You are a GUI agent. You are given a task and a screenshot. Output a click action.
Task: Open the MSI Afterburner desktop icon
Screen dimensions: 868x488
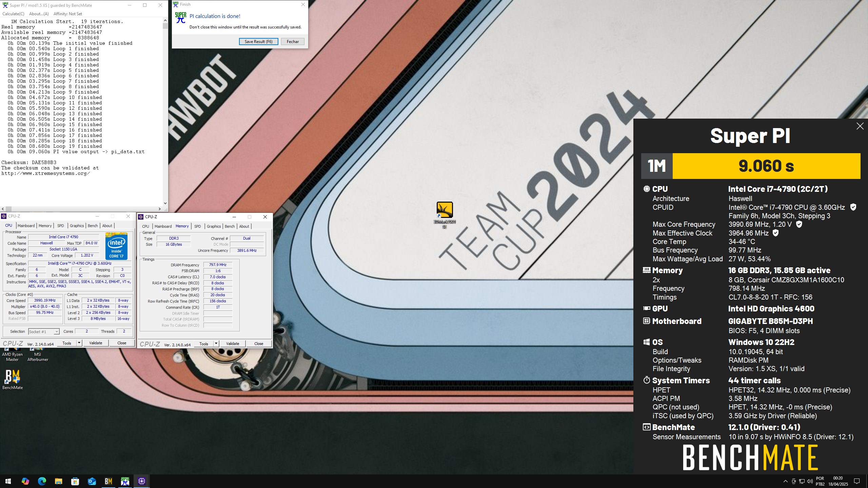point(38,354)
